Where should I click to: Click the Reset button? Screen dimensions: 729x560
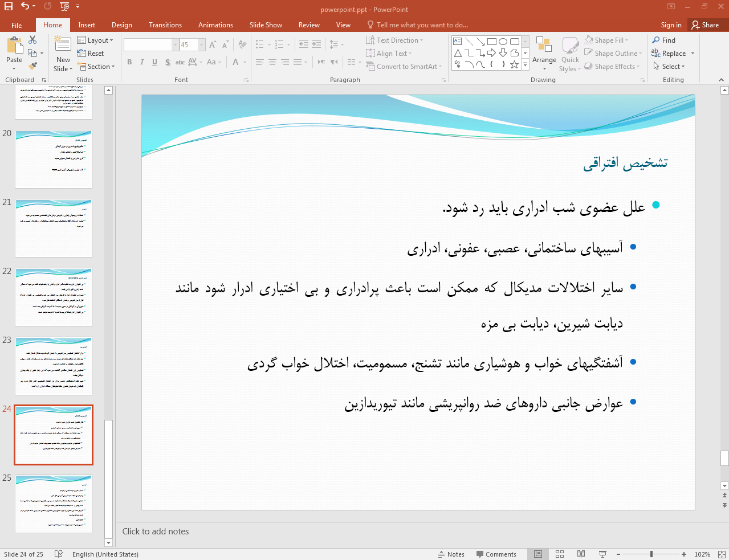(91, 54)
